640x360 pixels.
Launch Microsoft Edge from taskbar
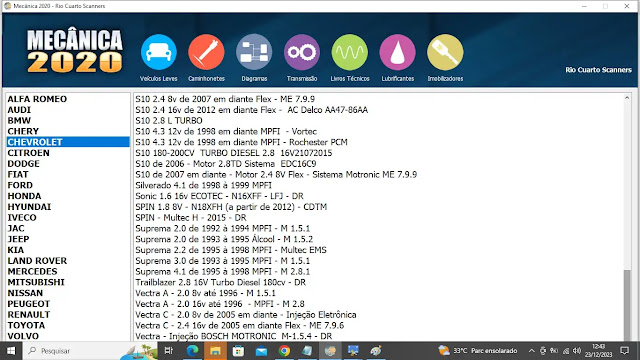[192, 351]
